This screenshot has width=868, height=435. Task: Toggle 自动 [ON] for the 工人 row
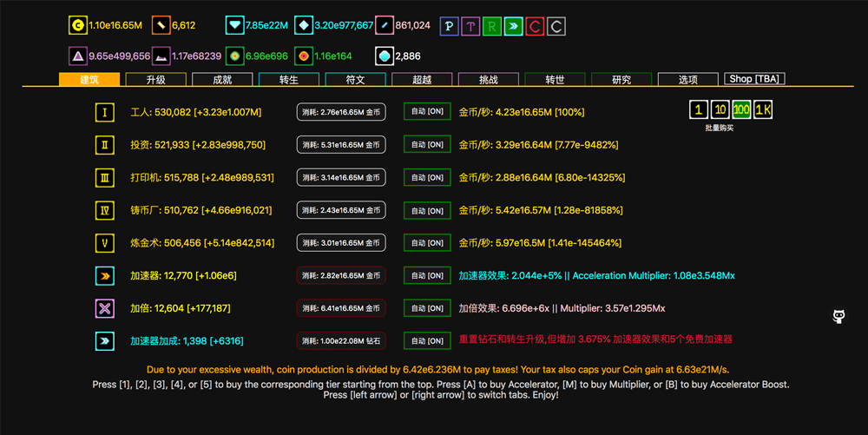click(x=427, y=112)
